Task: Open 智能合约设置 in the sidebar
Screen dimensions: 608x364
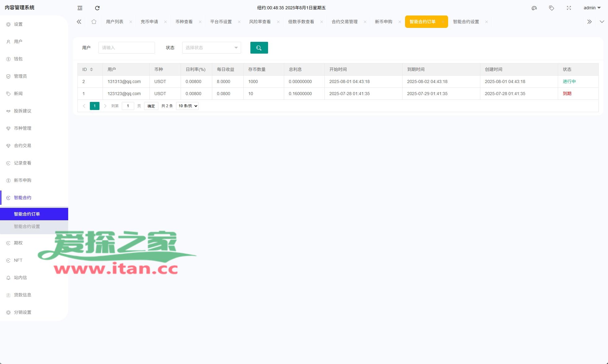Action: pos(27,226)
